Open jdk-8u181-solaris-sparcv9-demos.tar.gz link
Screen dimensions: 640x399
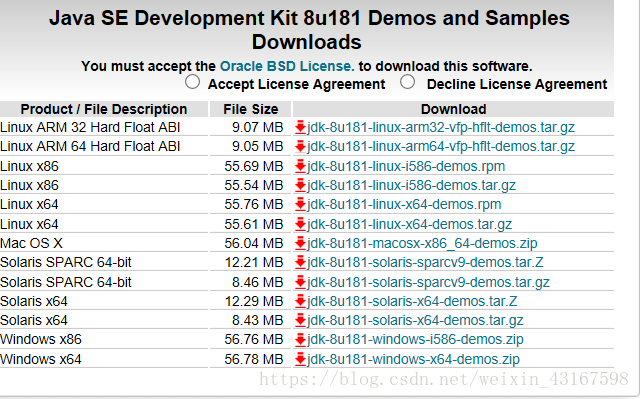tap(428, 282)
